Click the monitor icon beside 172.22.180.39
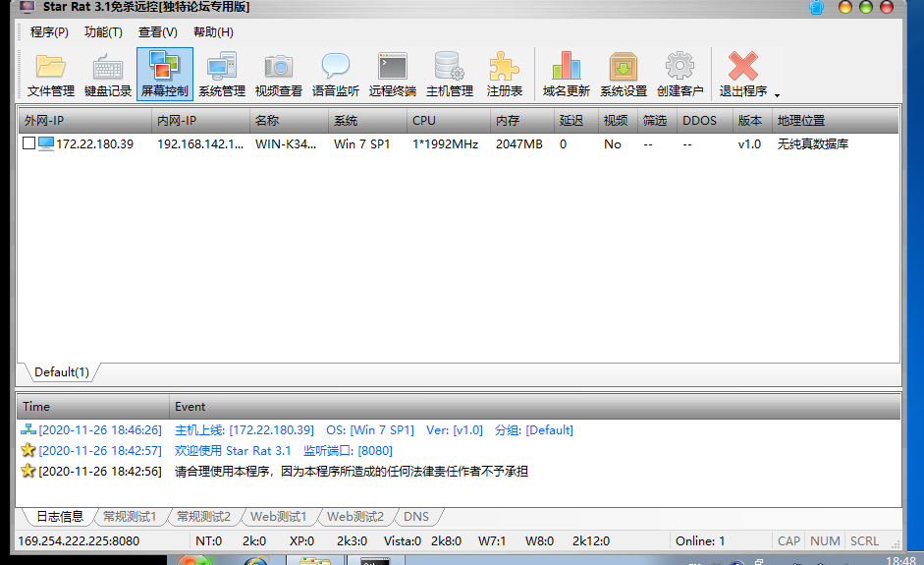The image size is (924, 565). tap(46, 143)
